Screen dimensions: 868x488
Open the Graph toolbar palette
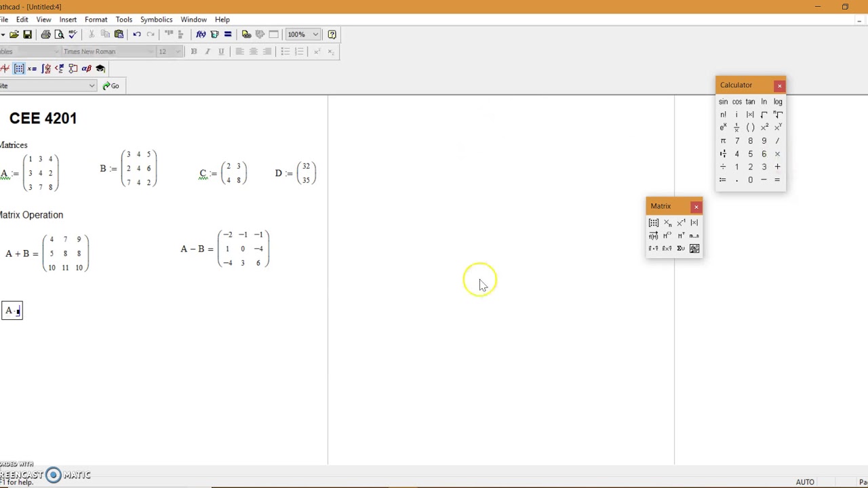[5, 68]
